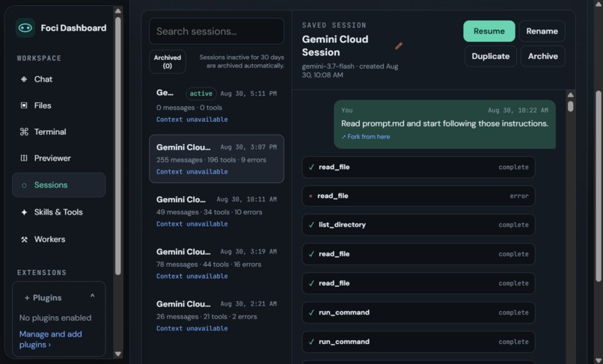Click the Rename button

pos(542,31)
